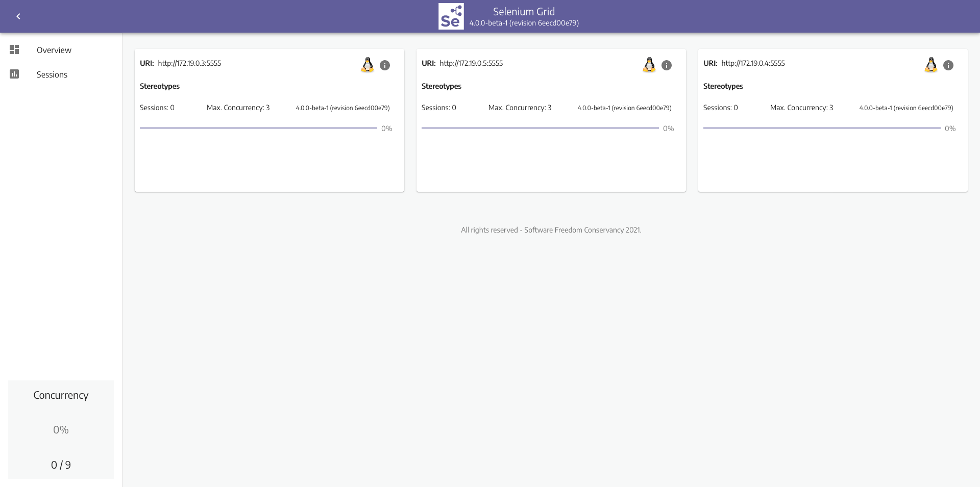Click the 0% usage value on node 172.19.0.5
980x487 pixels.
(669, 129)
